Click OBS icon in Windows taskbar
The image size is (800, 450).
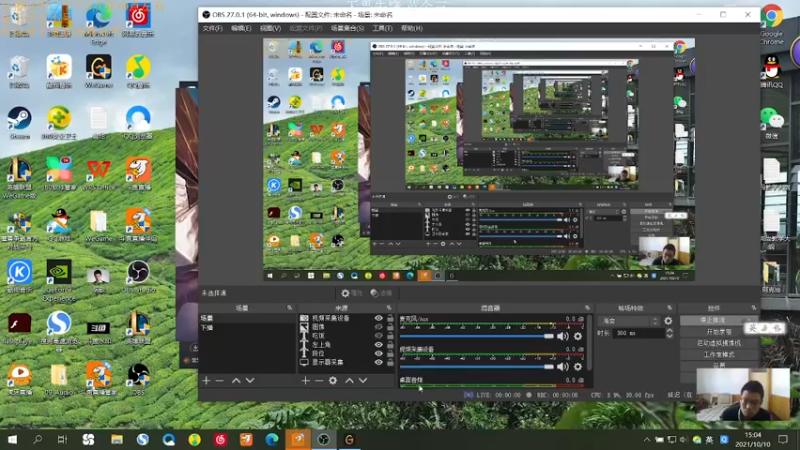click(x=323, y=439)
